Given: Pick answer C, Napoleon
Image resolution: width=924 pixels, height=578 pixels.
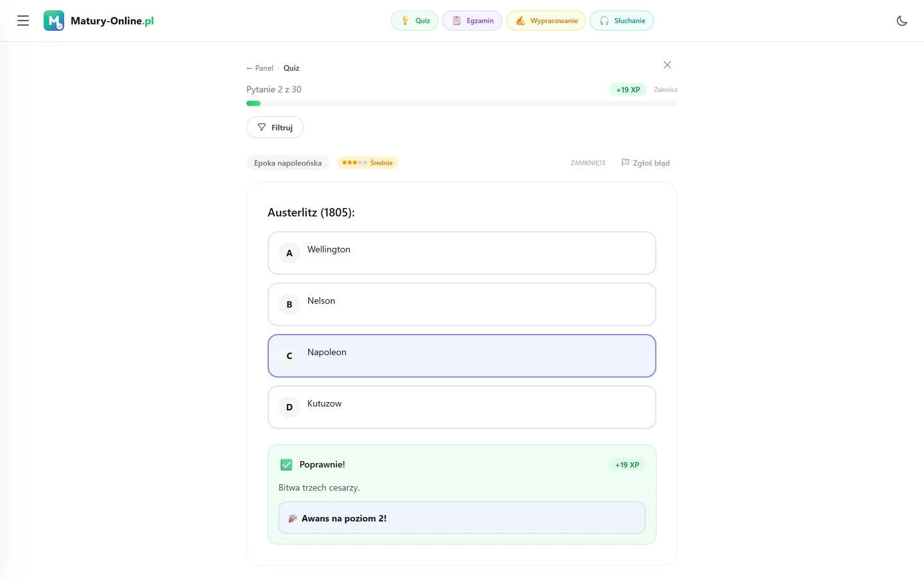Looking at the screenshot, I should [x=462, y=356].
